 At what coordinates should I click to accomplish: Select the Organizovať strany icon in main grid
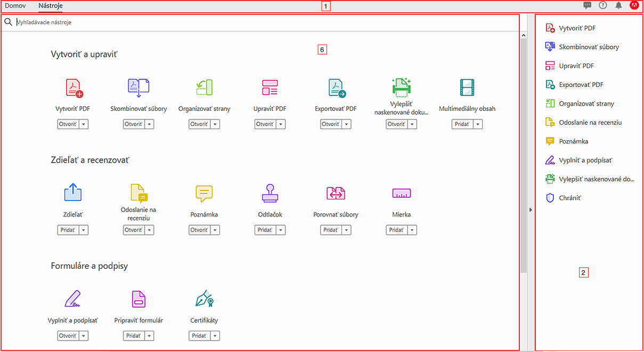(205, 87)
